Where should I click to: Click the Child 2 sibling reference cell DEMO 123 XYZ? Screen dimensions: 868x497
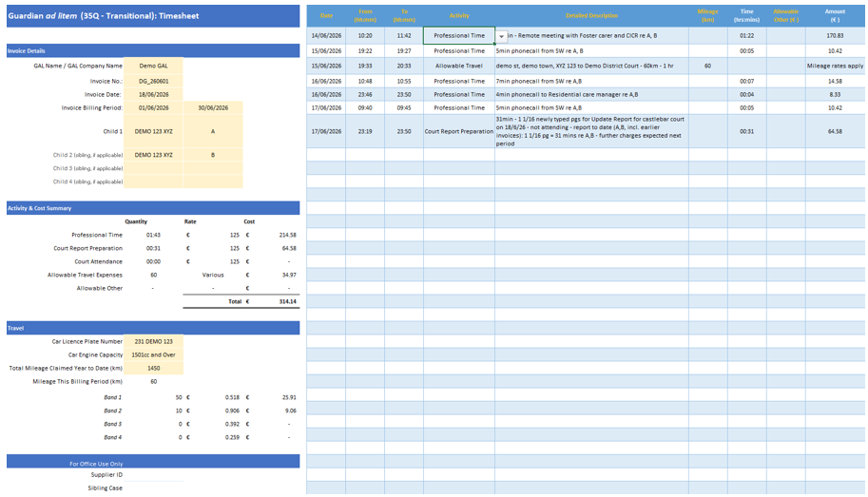click(x=153, y=155)
